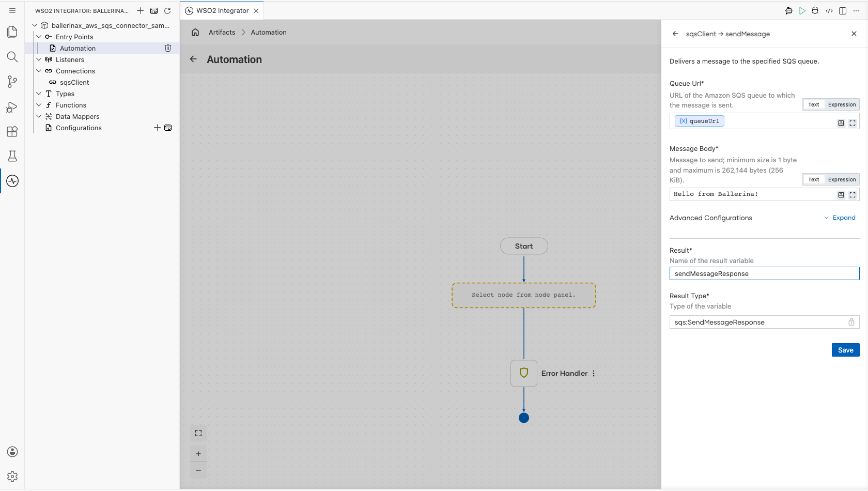Refresh the WSO2 Integrator project tree

click(167, 11)
